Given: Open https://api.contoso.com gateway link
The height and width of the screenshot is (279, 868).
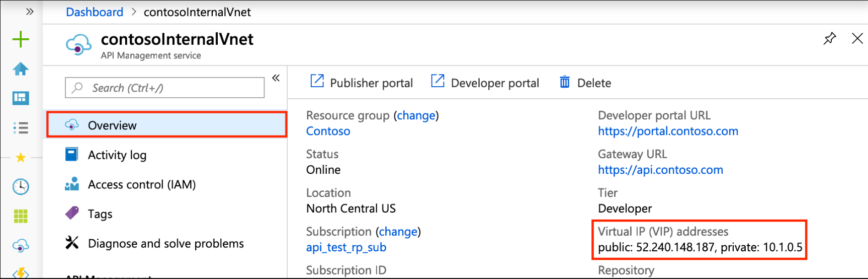Looking at the screenshot, I should tap(660, 170).
